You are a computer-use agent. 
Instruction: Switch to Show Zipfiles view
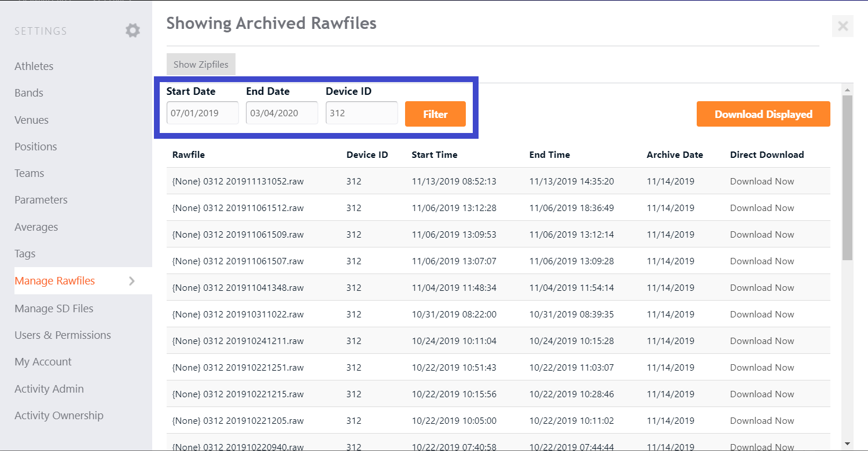(x=201, y=64)
